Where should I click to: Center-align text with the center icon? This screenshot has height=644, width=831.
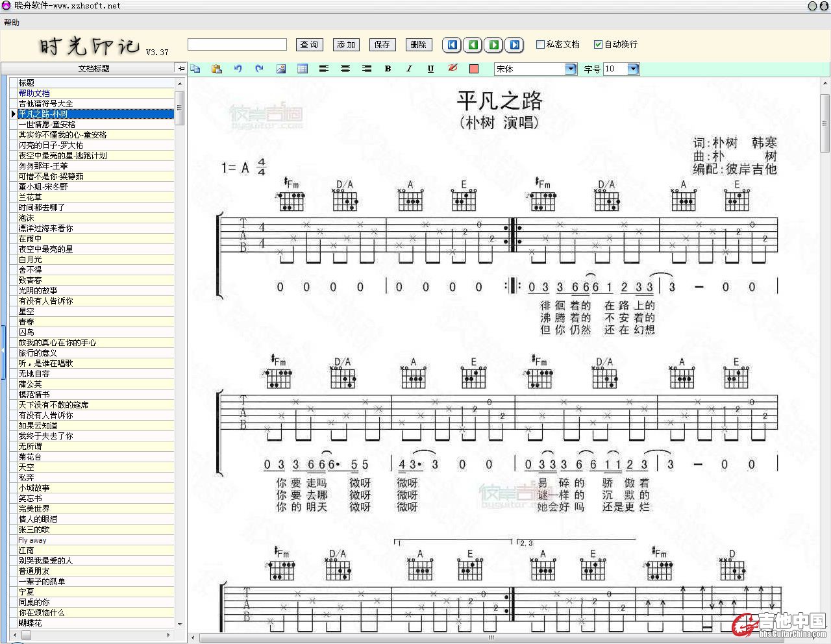[345, 69]
